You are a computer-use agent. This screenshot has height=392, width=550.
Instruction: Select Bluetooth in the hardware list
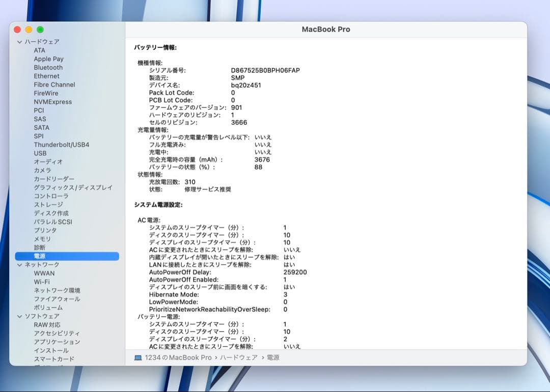(x=48, y=67)
